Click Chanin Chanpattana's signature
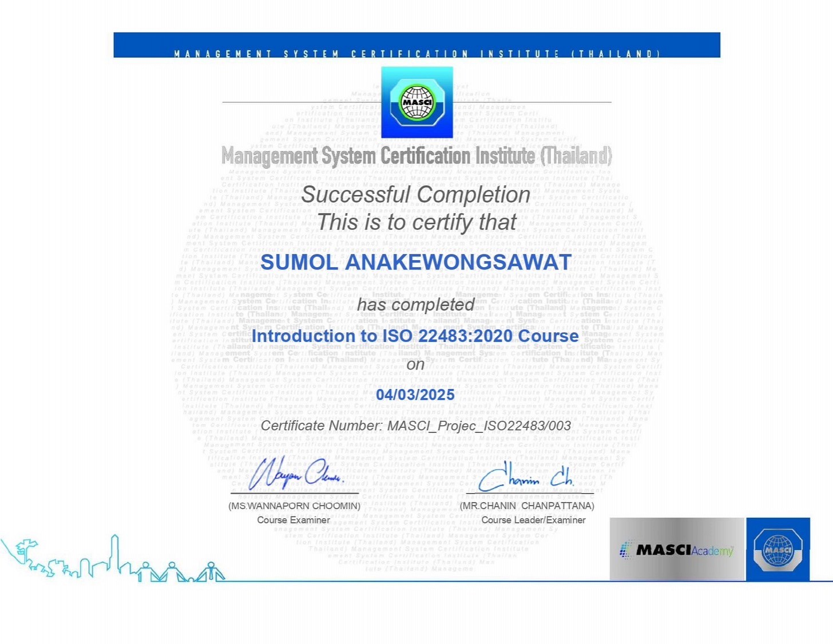The width and height of the screenshot is (833, 644). click(x=526, y=478)
